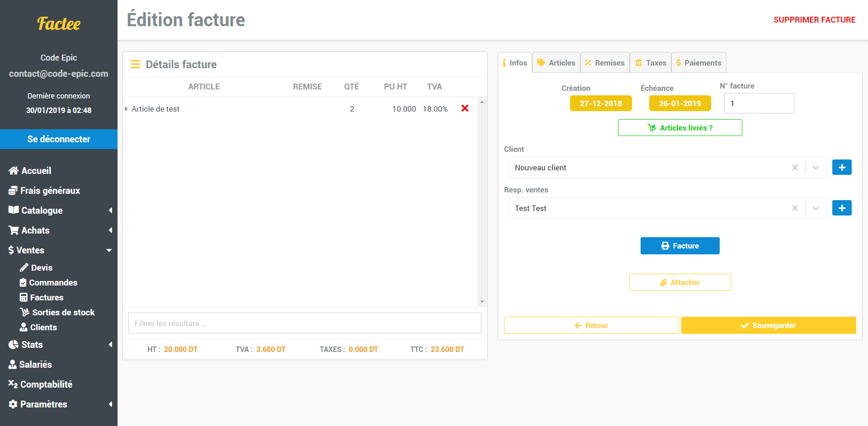The image size is (868, 426).
Task: Open the hamburger icon in Détails facture
Action: click(135, 65)
